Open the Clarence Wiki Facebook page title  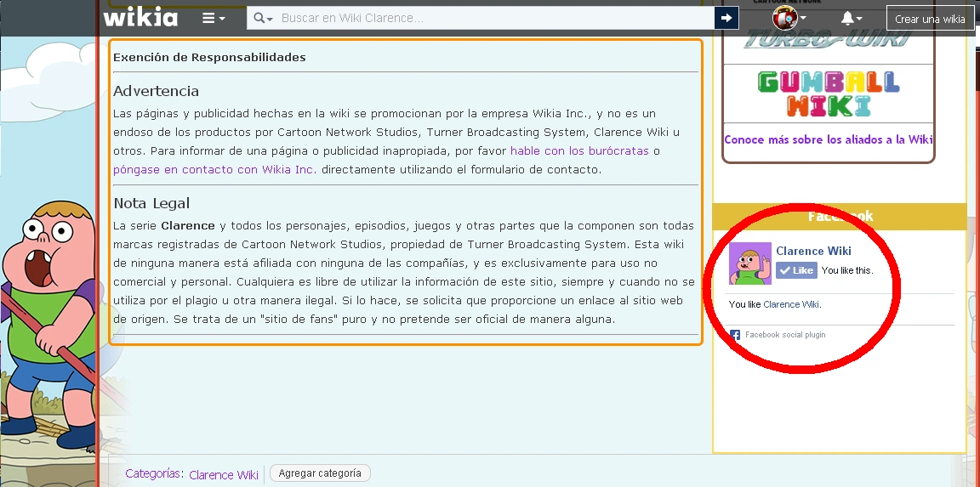point(813,251)
